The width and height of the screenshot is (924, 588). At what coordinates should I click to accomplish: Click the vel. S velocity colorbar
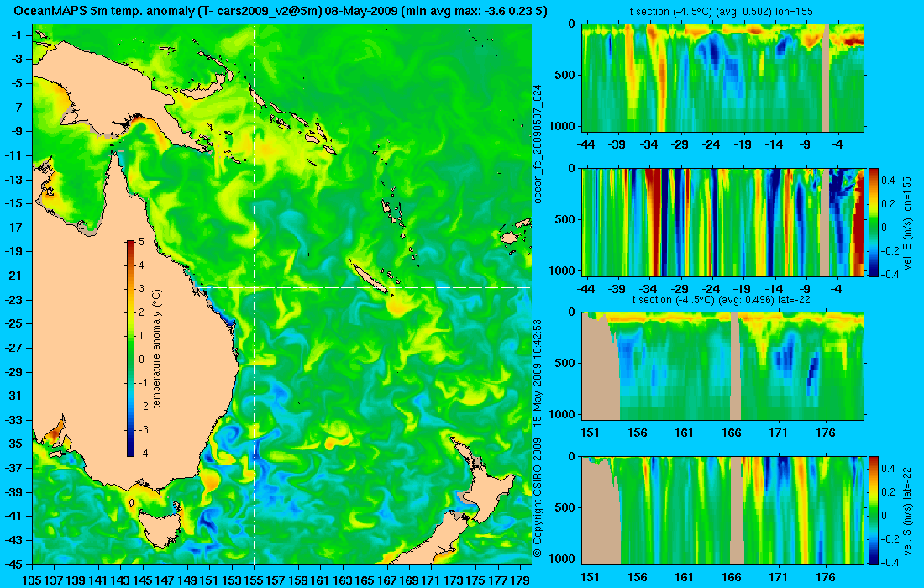(874, 510)
